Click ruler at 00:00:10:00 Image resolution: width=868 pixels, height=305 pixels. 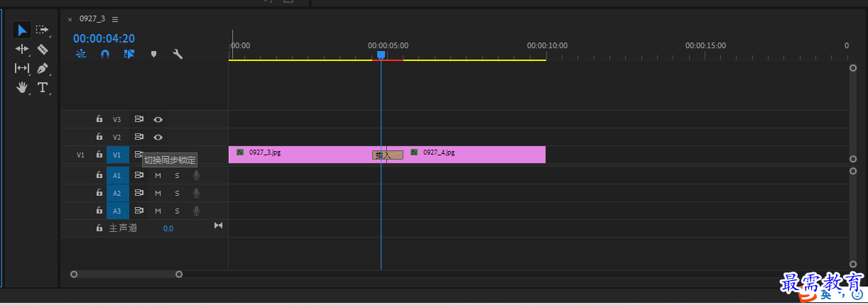547,45
